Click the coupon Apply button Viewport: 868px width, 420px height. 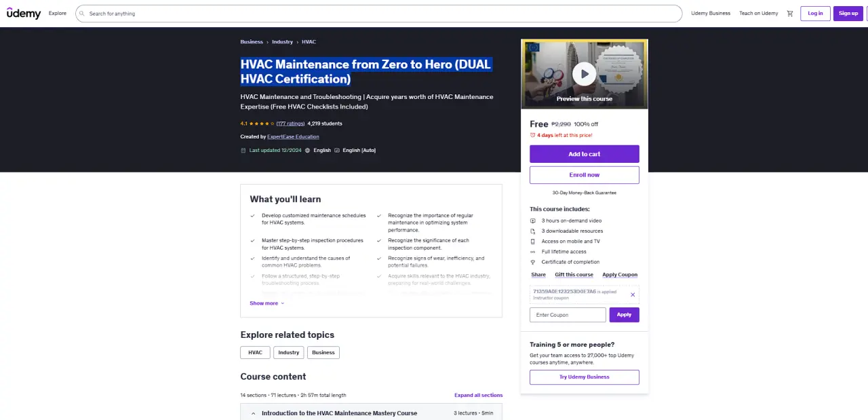tap(625, 315)
